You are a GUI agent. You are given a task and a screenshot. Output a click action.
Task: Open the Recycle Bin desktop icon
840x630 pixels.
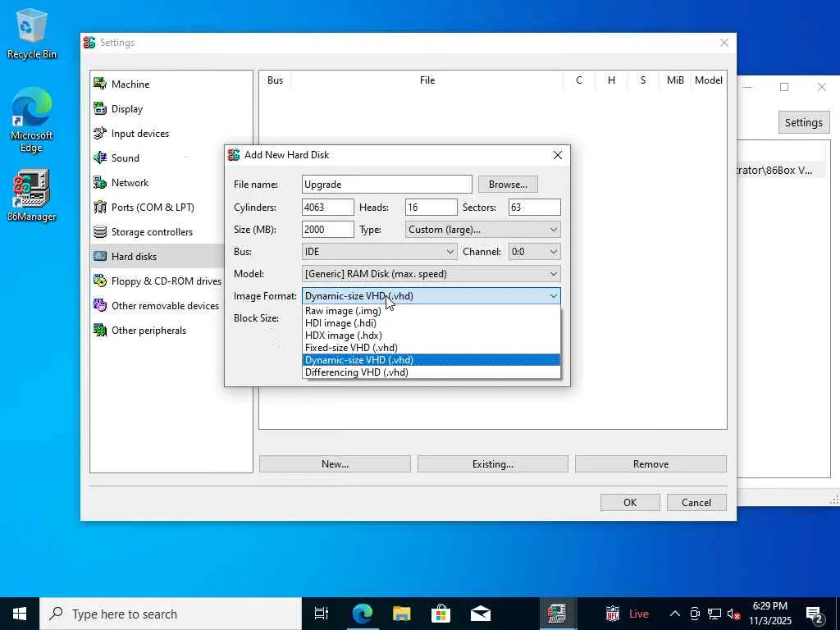(32, 33)
